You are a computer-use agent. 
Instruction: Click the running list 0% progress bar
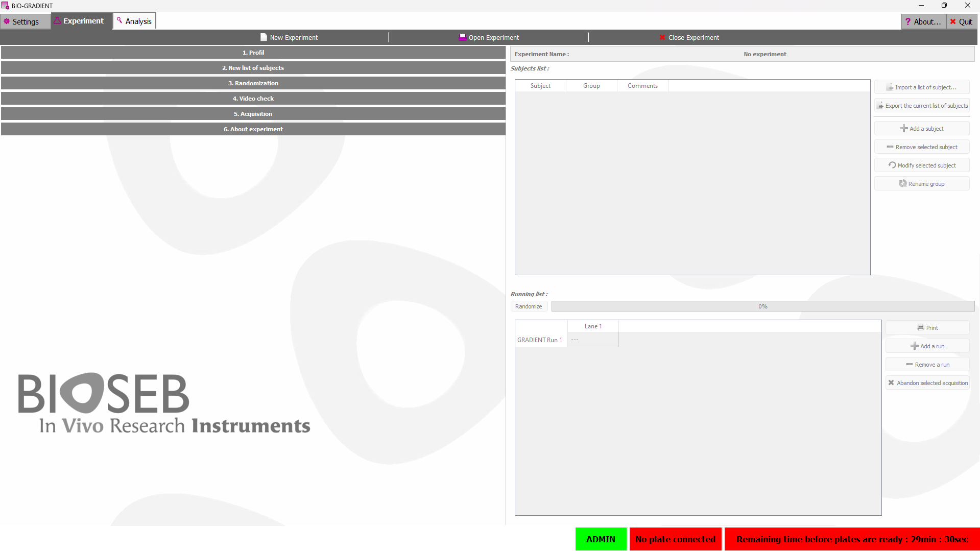click(762, 306)
